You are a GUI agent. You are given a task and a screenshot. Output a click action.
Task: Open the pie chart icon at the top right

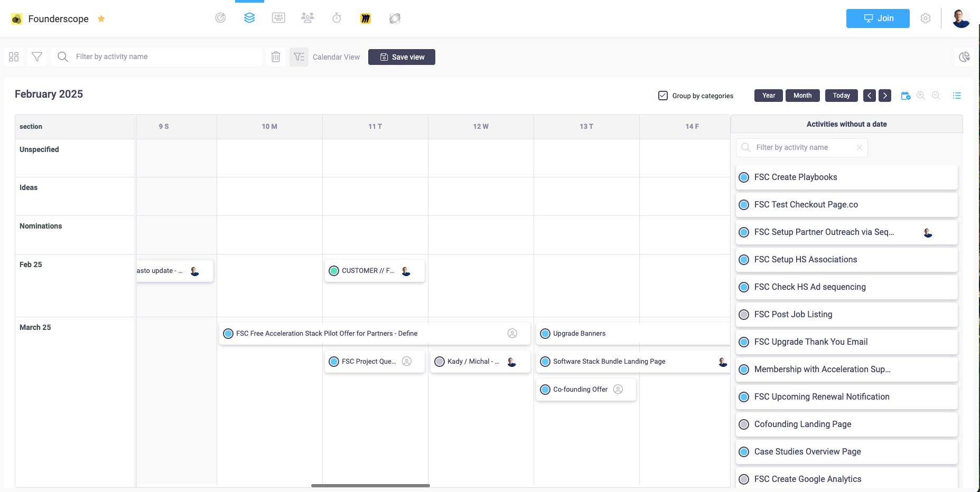tap(965, 56)
